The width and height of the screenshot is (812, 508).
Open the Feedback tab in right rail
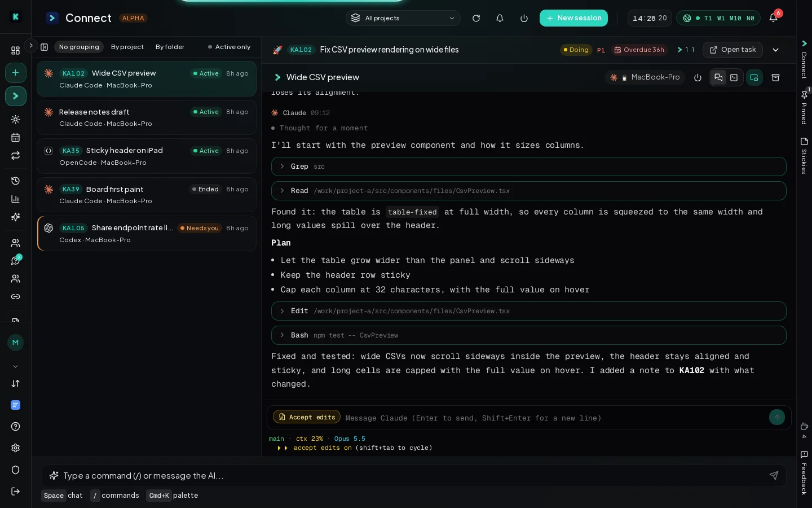(804, 473)
